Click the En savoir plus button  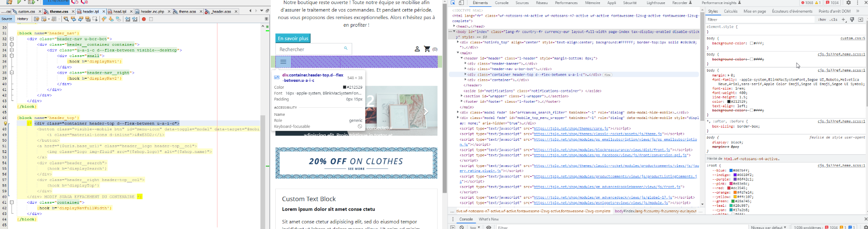click(x=293, y=38)
